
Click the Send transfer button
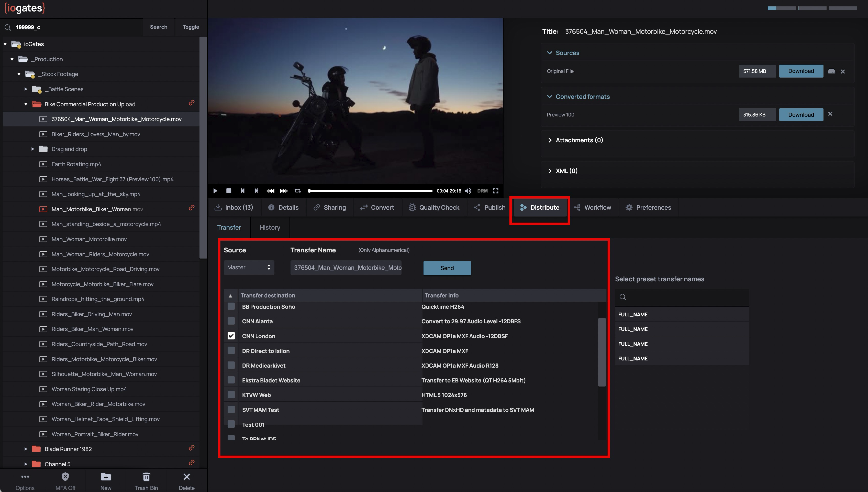coord(447,268)
